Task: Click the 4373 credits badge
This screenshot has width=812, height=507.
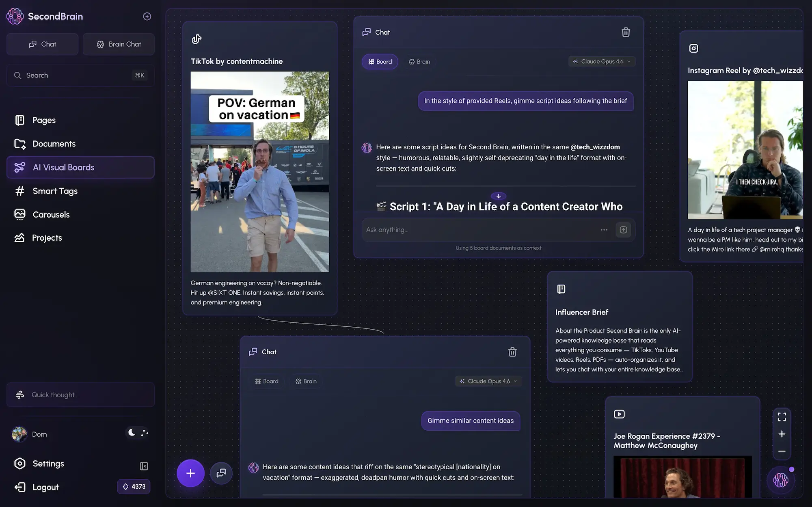Action: point(134,486)
